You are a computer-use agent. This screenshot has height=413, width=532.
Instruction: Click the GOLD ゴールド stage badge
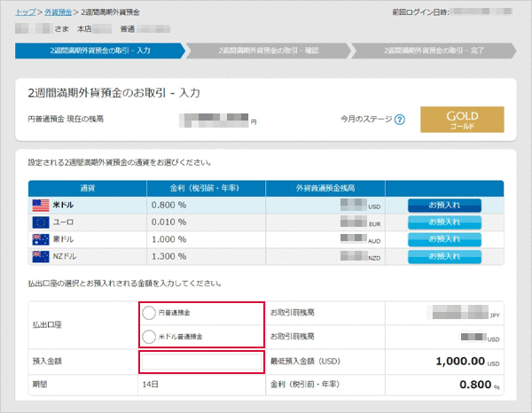click(x=462, y=121)
